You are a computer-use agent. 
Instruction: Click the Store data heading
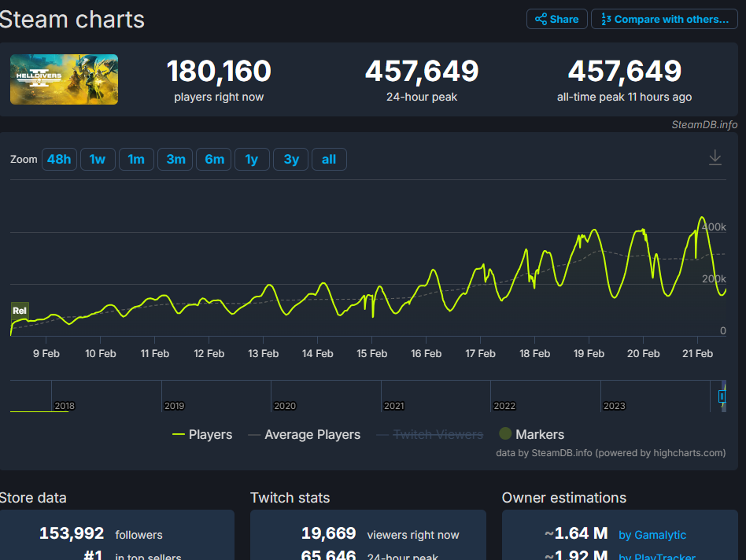pos(33,498)
